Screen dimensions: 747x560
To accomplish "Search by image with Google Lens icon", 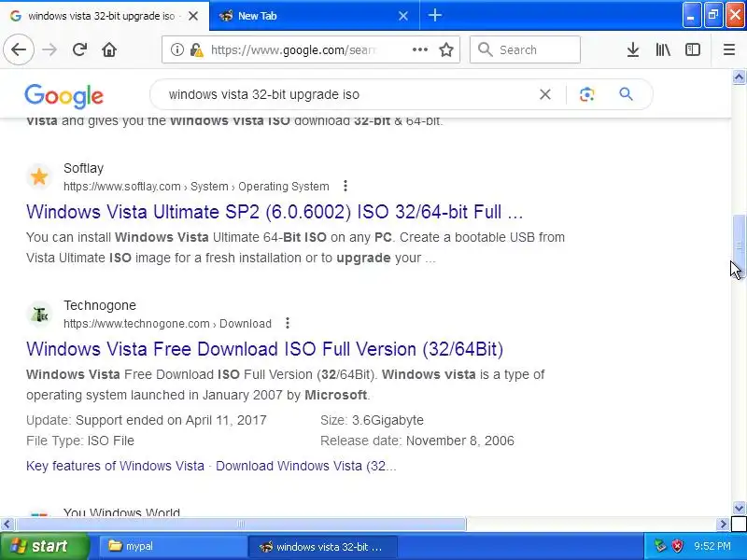I will (587, 94).
